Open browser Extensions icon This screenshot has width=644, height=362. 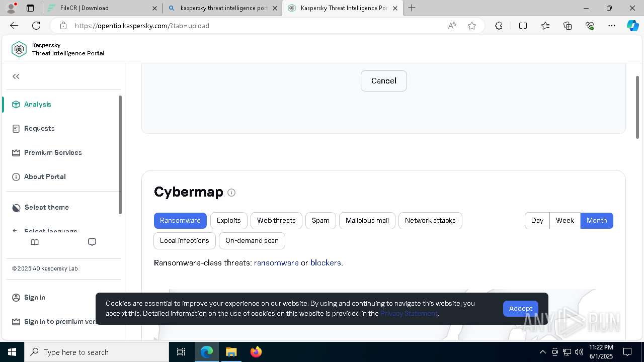coord(499,26)
